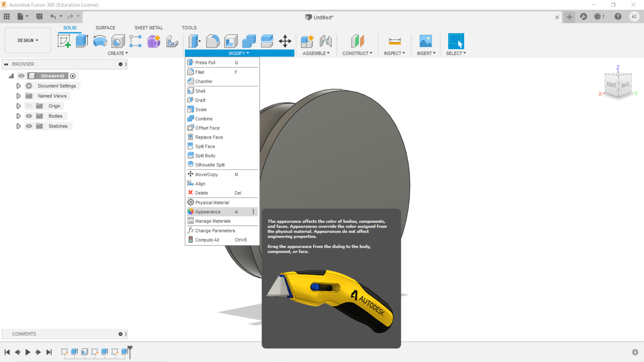This screenshot has width=644, height=362.
Task: Click the Create Sketch icon
Action: click(64, 41)
